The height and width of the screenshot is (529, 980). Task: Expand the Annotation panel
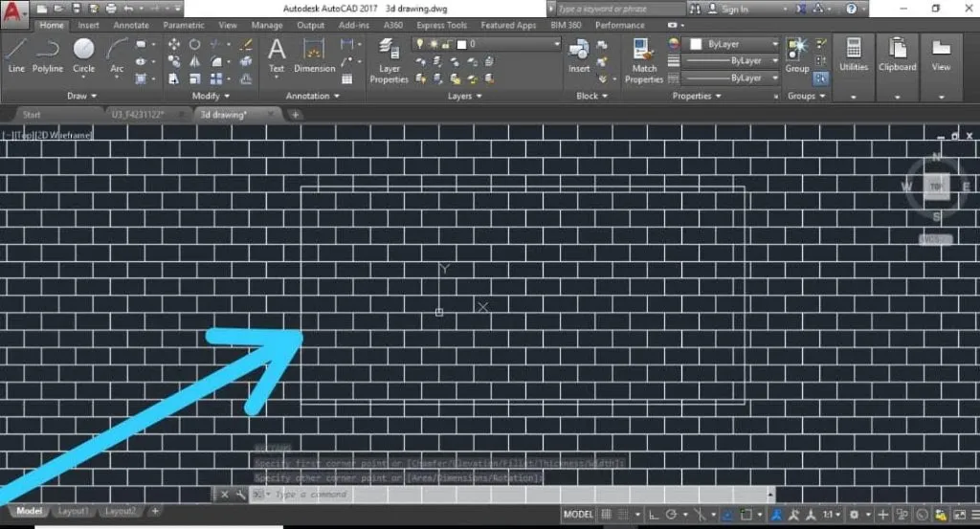tap(313, 97)
